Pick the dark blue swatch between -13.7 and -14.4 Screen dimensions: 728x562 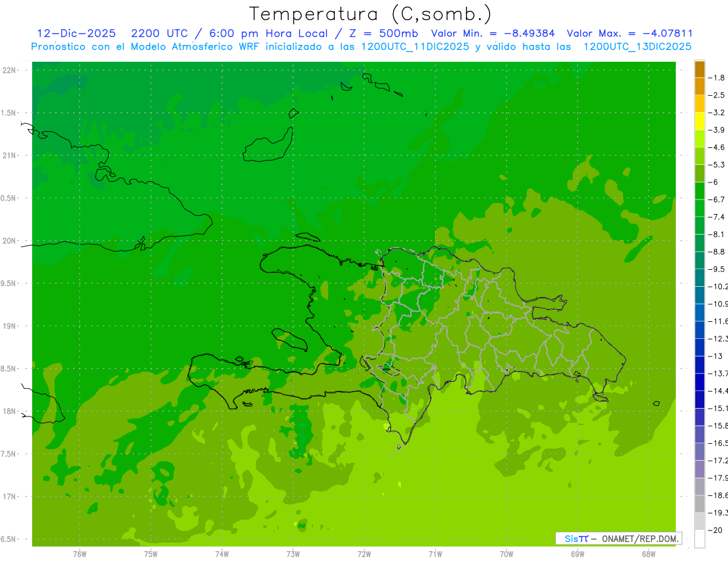coord(700,382)
